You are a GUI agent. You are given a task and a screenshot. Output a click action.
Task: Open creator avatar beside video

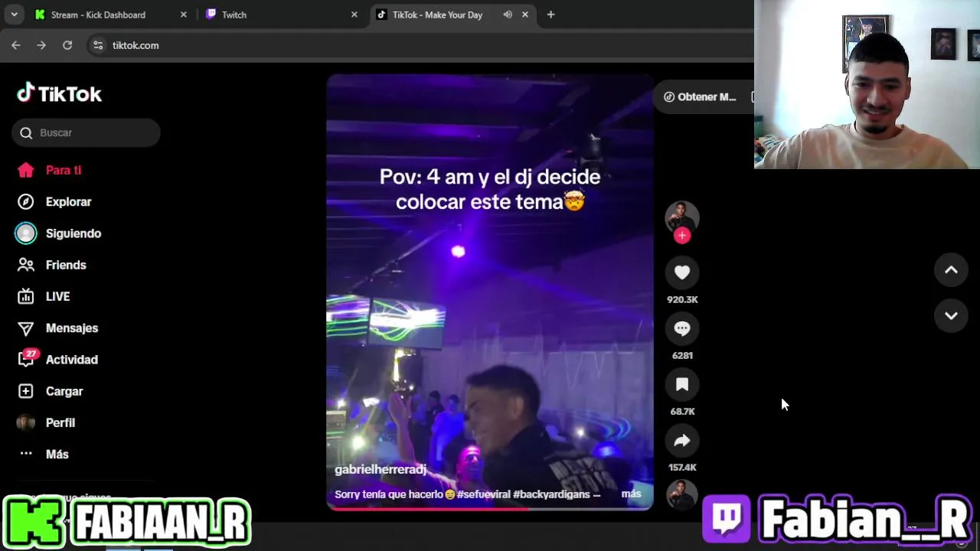pos(682,217)
